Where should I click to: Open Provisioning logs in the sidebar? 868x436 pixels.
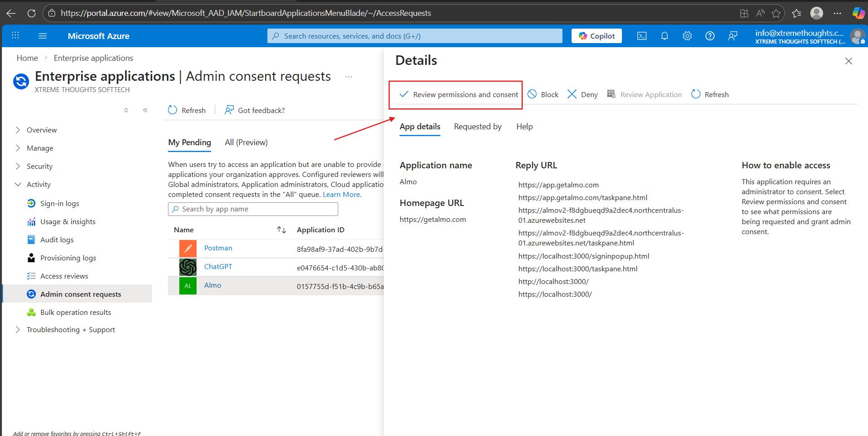click(x=68, y=258)
